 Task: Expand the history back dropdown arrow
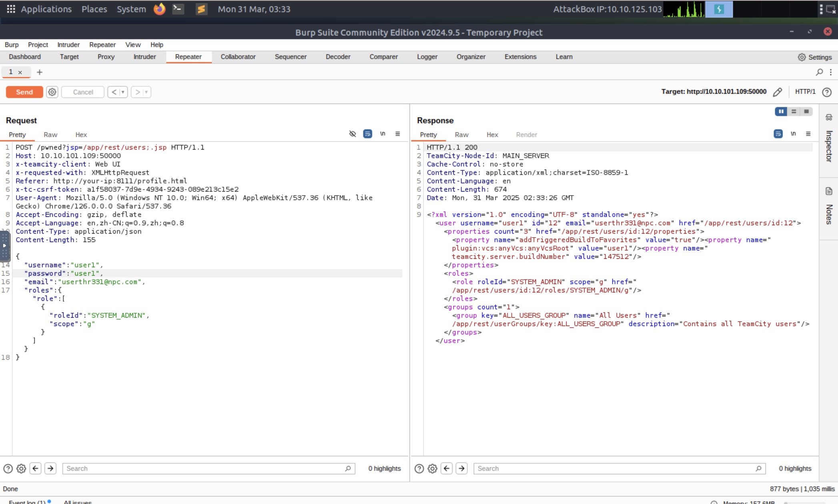tap(123, 92)
